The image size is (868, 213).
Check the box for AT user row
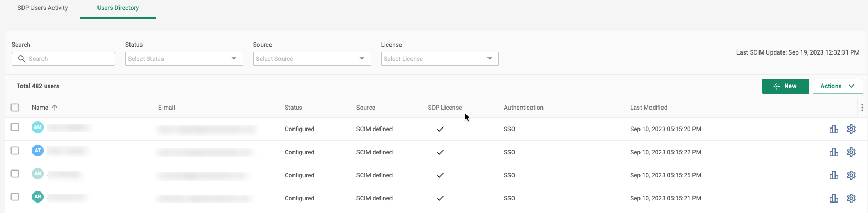[x=15, y=151]
